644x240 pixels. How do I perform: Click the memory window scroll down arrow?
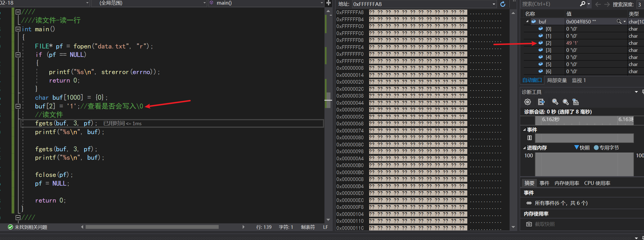click(513, 227)
